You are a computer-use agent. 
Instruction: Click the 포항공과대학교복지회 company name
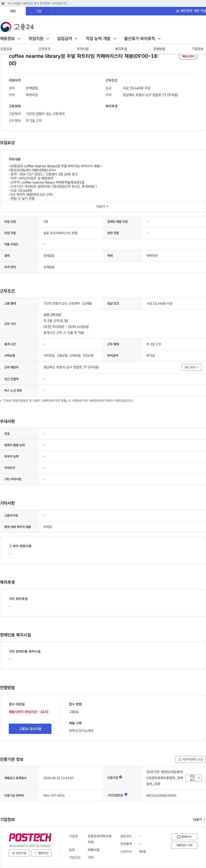[100, 839]
